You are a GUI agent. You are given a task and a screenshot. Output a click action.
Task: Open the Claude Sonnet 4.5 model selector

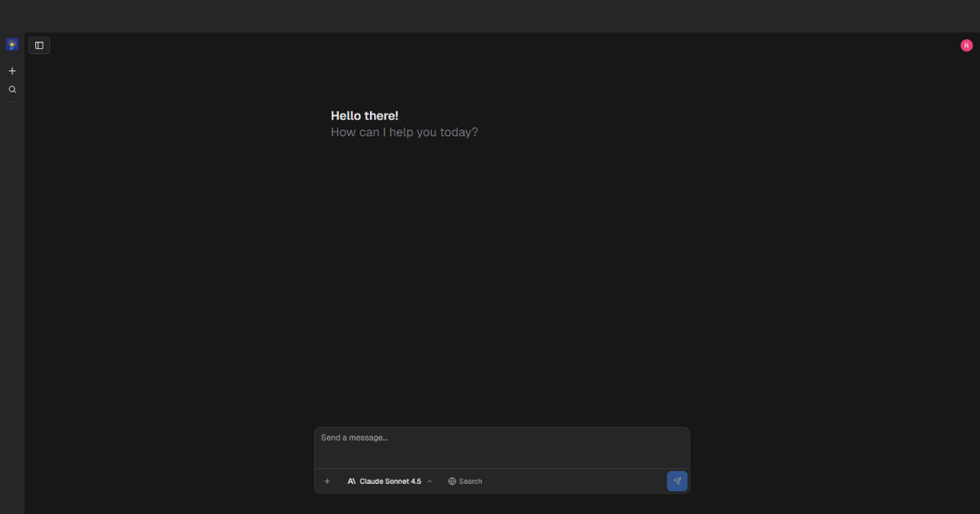pyautogui.click(x=390, y=481)
